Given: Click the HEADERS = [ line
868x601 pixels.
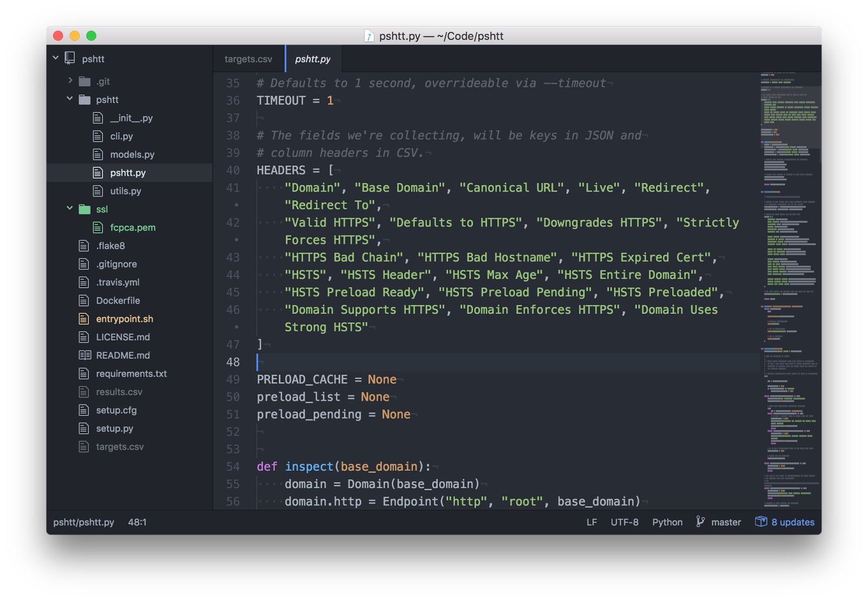Looking at the screenshot, I should pos(295,170).
